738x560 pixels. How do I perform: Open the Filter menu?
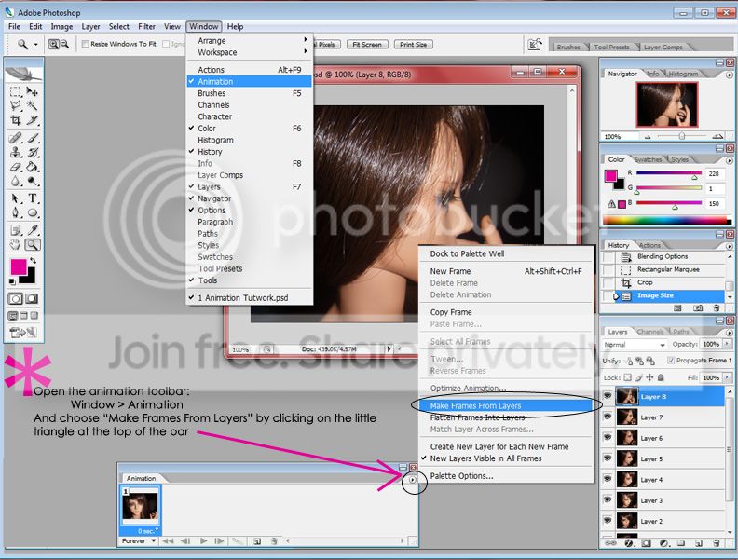coord(146,27)
